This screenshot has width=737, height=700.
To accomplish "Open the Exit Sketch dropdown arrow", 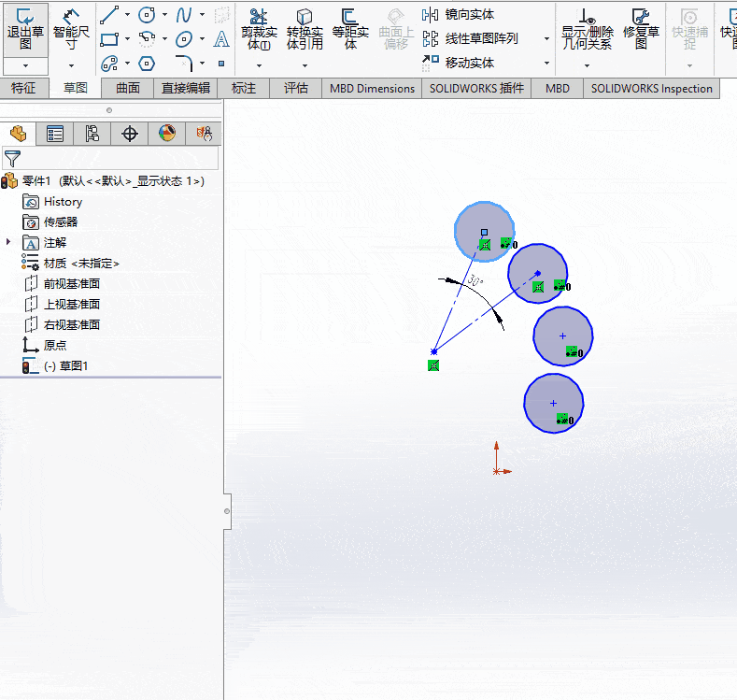I will tap(25, 65).
